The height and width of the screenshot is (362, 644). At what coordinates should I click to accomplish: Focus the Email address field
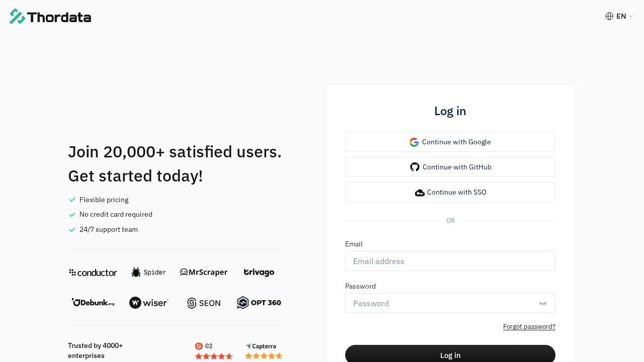pos(450,261)
